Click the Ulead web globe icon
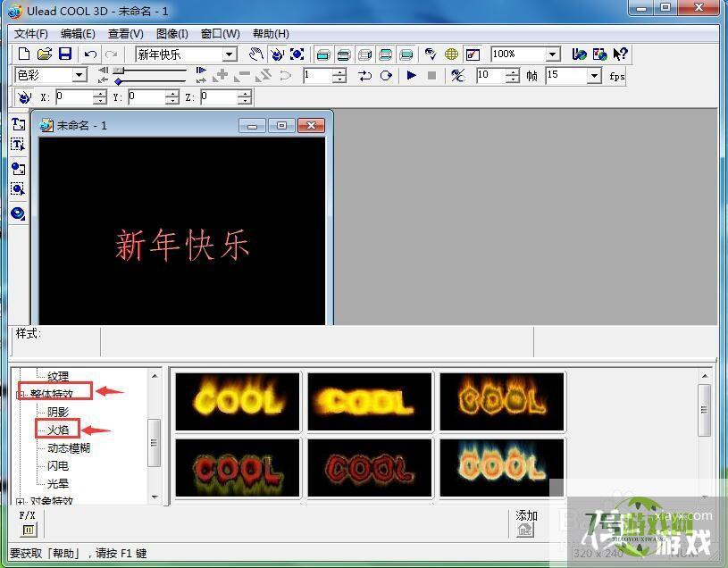 [579, 54]
